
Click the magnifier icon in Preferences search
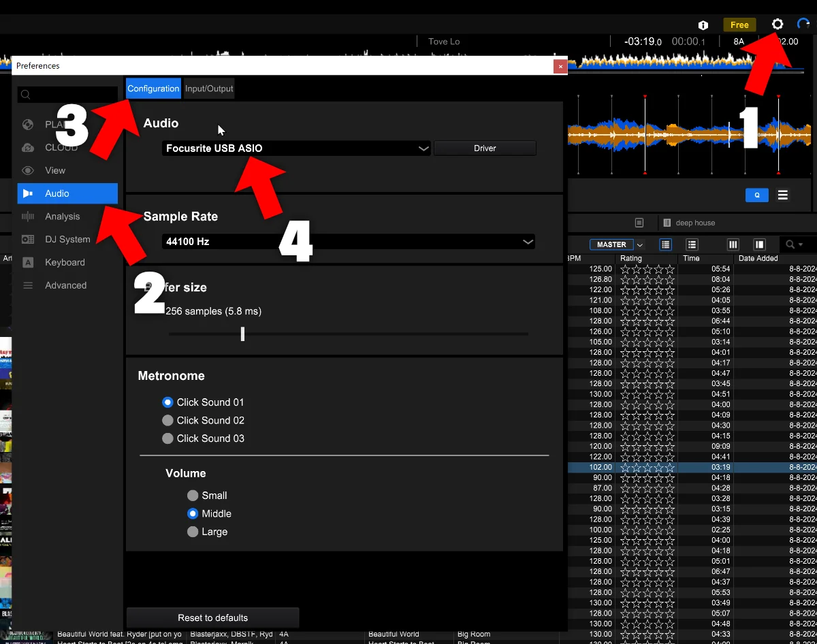(25, 95)
